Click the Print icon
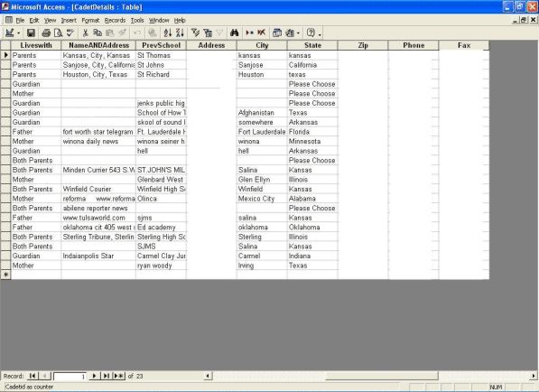Viewport: 539px width, 392px height. pyautogui.click(x=46, y=33)
